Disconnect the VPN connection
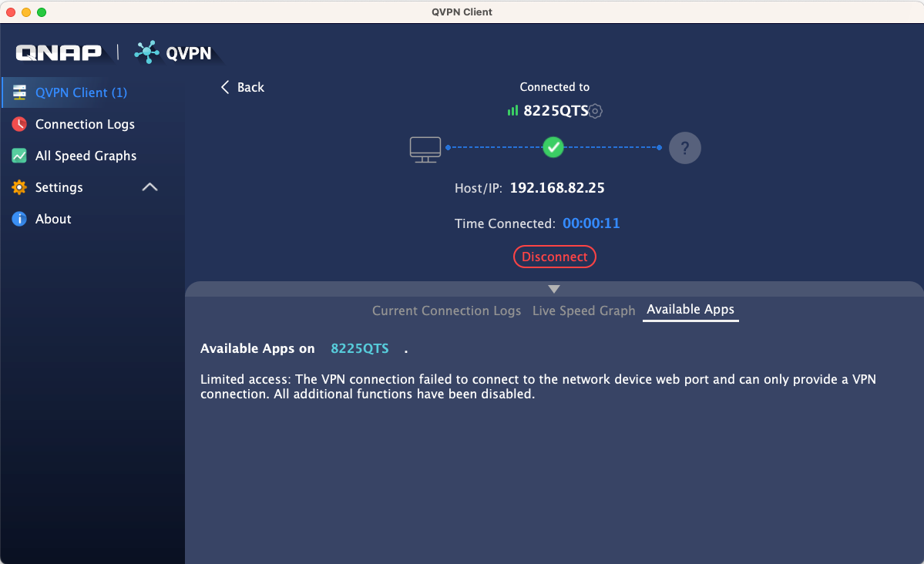The width and height of the screenshot is (924, 564). 554,256
